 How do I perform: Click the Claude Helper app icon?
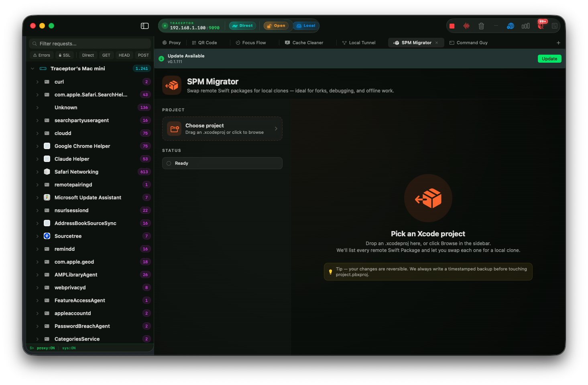pos(47,159)
